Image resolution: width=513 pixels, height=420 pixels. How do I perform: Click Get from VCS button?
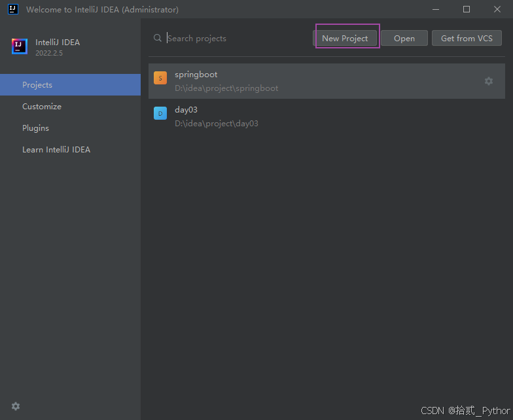tap(467, 38)
